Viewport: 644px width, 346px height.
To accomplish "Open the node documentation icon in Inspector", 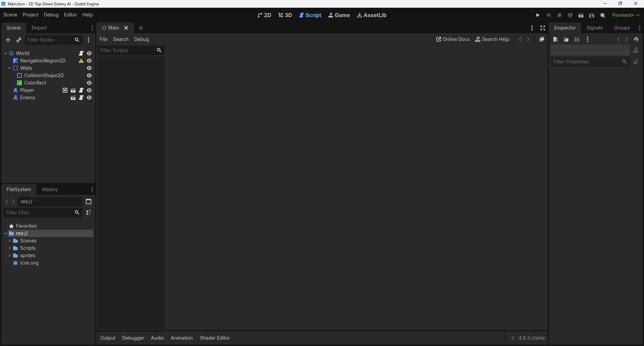I will 636,50.
